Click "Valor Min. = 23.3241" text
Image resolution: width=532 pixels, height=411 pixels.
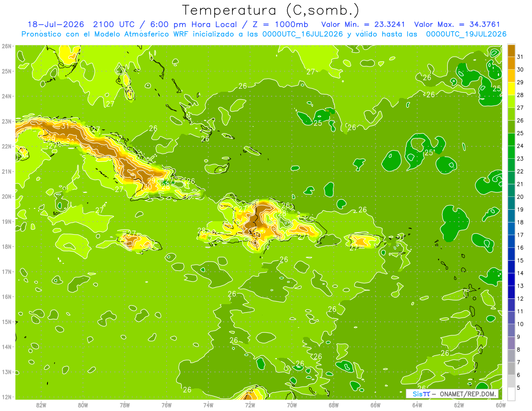pos(362,24)
